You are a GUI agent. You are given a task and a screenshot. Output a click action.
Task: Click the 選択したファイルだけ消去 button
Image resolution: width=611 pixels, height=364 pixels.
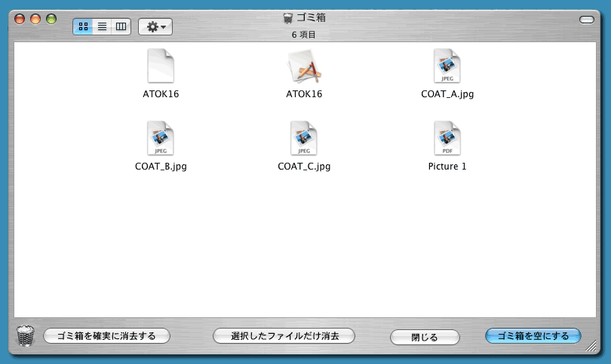(284, 336)
